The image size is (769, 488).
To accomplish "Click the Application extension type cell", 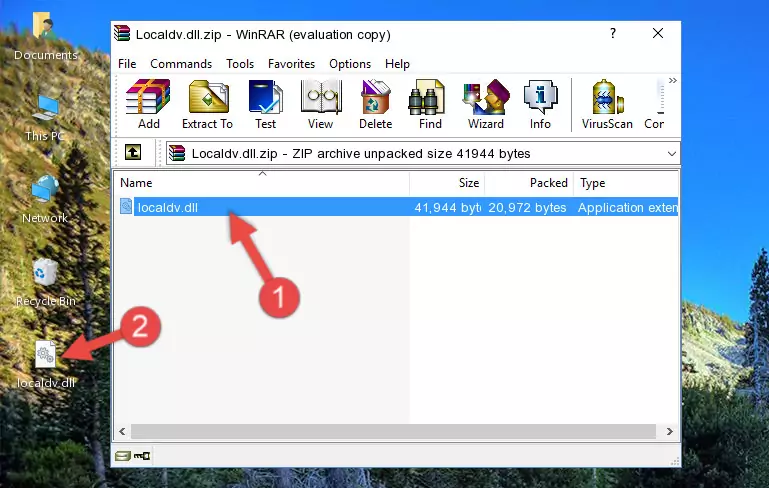I will [628, 207].
